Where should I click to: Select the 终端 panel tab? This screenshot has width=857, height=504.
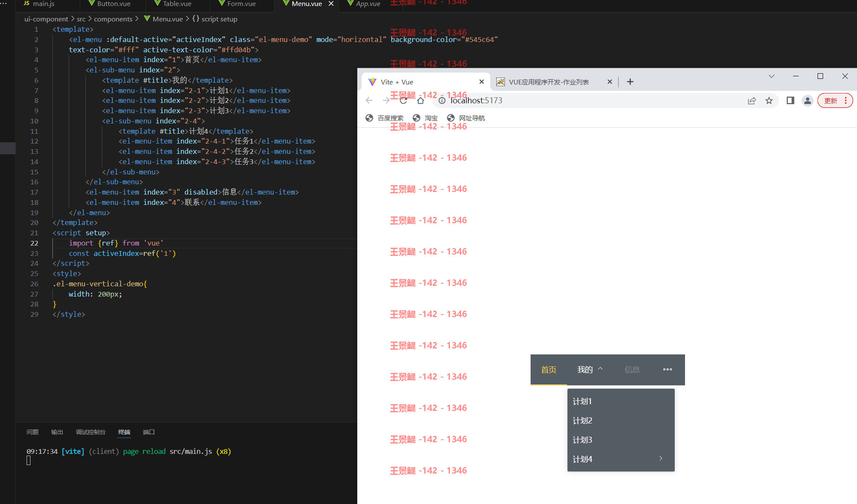coord(124,432)
